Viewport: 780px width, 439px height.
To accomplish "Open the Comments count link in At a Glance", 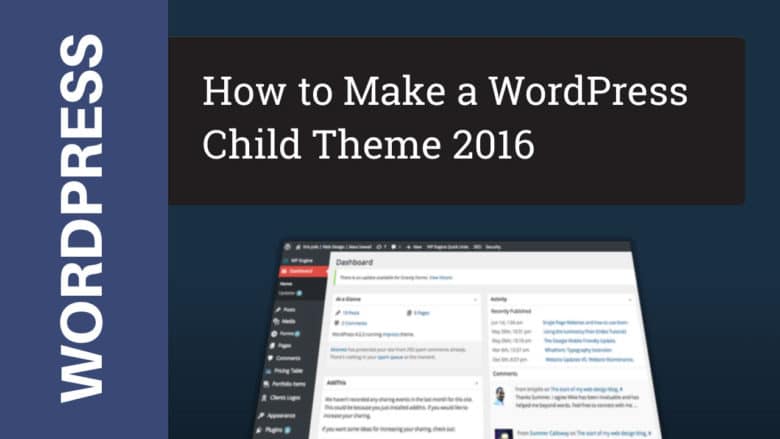I will point(354,323).
